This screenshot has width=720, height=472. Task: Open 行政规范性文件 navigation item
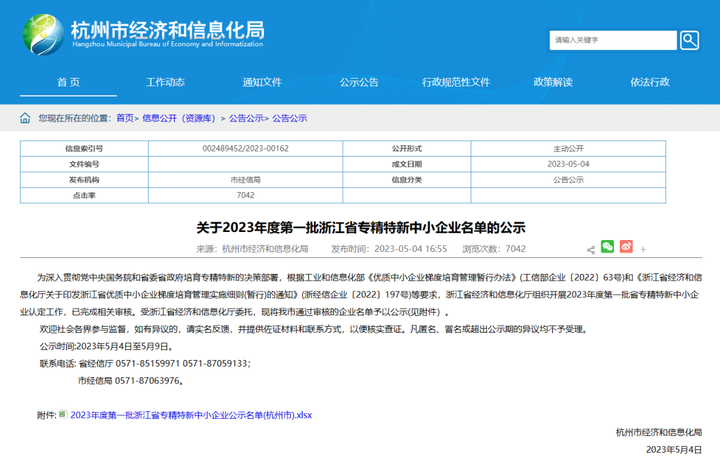click(456, 82)
